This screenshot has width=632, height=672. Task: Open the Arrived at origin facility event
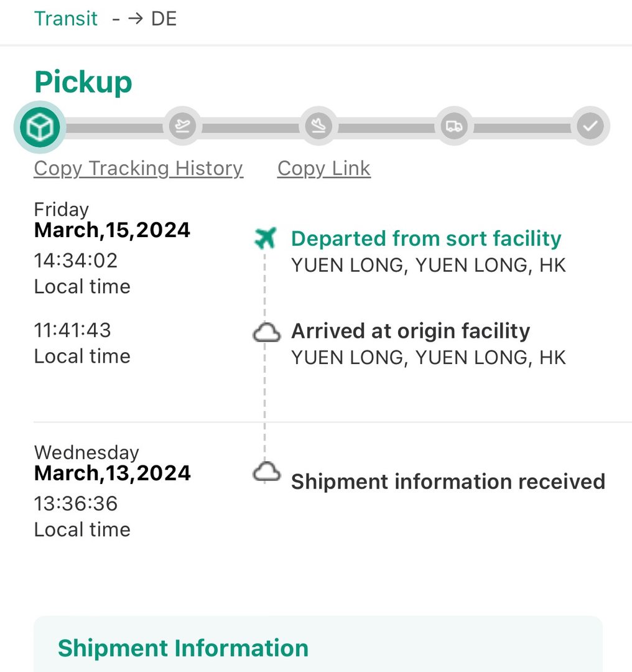(411, 331)
